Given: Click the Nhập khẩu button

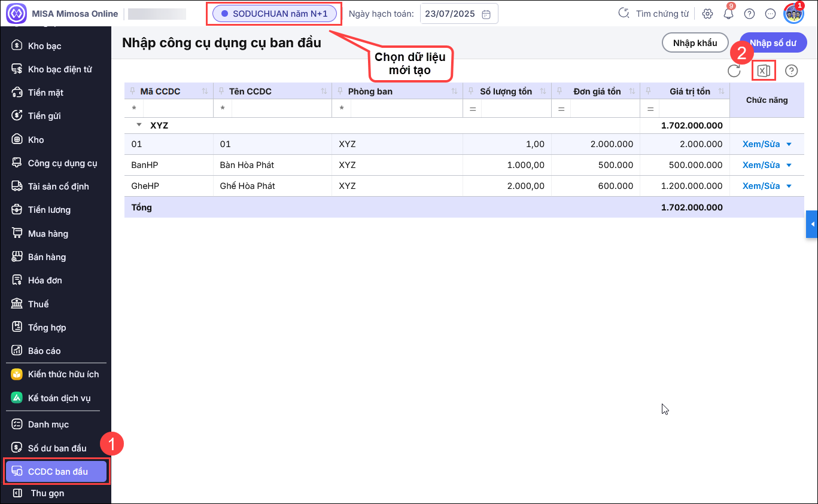Looking at the screenshot, I should (x=694, y=43).
